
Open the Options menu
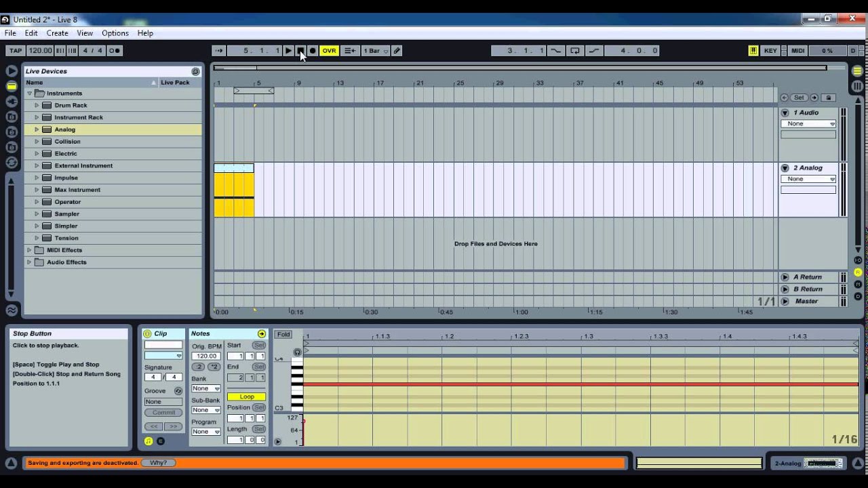(115, 33)
